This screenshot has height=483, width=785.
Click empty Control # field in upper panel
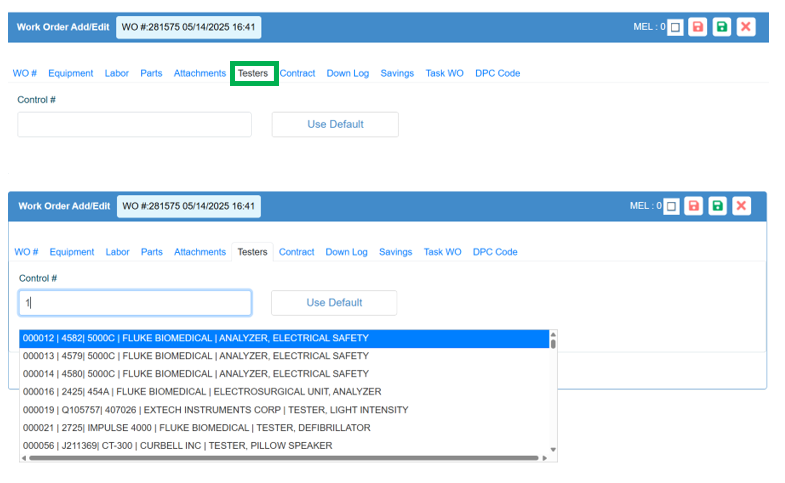pyautogui.click(x=134, y=125)
